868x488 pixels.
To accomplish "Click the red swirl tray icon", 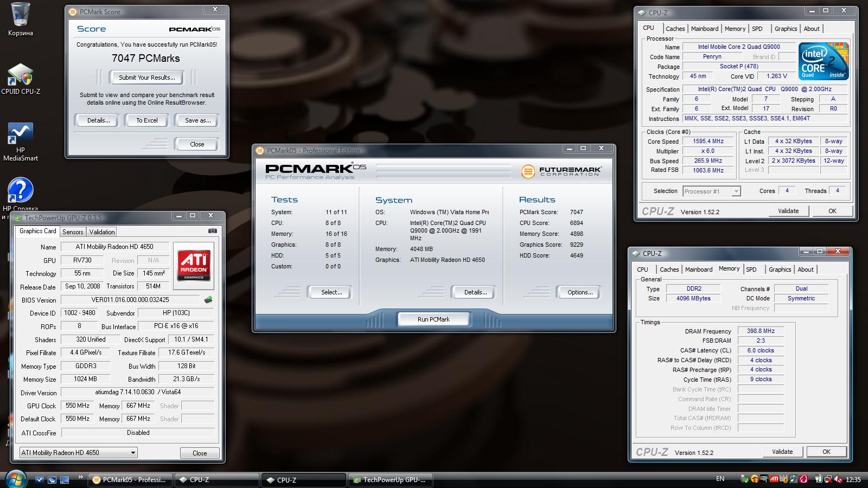I will point(803,479).
